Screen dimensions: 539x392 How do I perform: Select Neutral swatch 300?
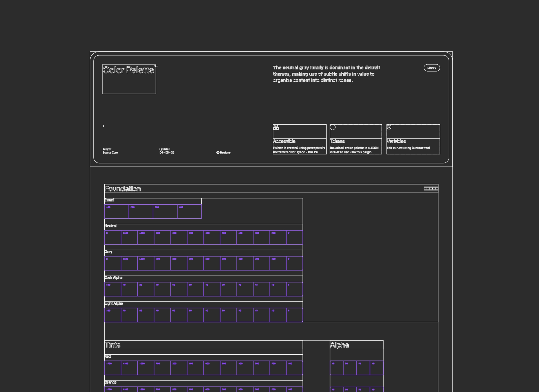(x=261, y=237)
